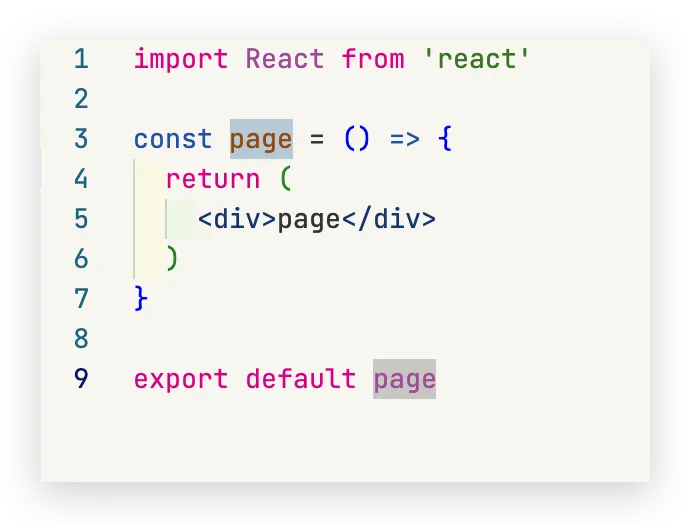Viewport: 690px width, 522px height.
Task: Click line number 1 in the gutter
Action: [x=81, y=59]
